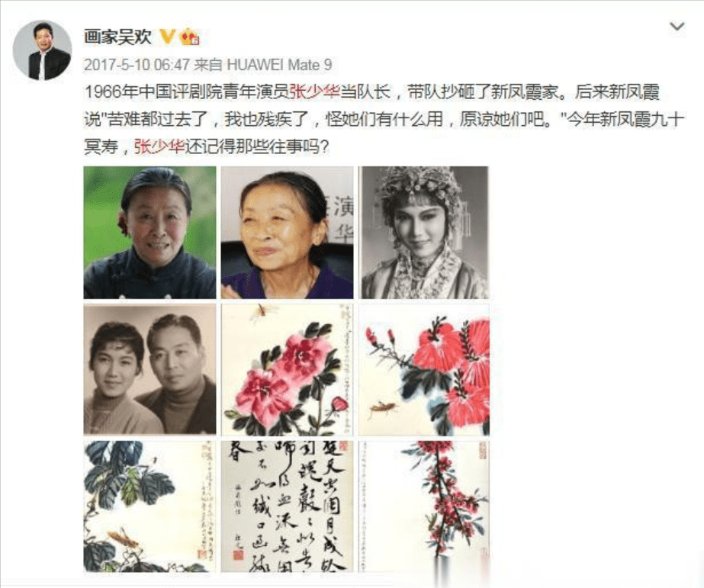Screen dimensions: 704x588
Task: Open the red hibiscus with grasshopper painting
Action: (x=424, y=369)
